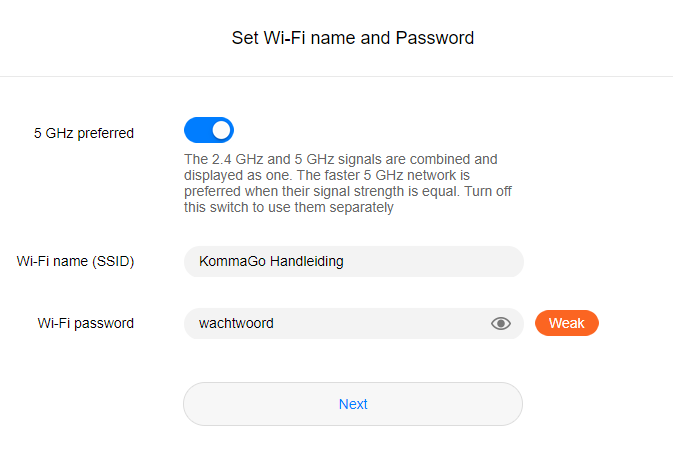Image resolution: width=673 pixels, height=462 pixels.
Task: Click the word "Next" in the bottom button
Action: [x=353, y=404]
